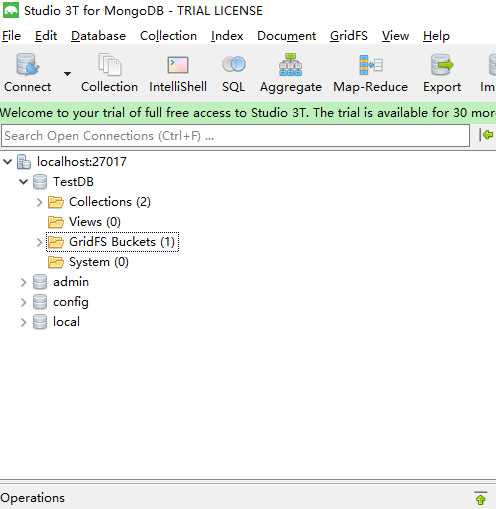The height and width of the screenshot is (509, 496).
Task: Select System (0) in the tree
Action: coord(99,262)
